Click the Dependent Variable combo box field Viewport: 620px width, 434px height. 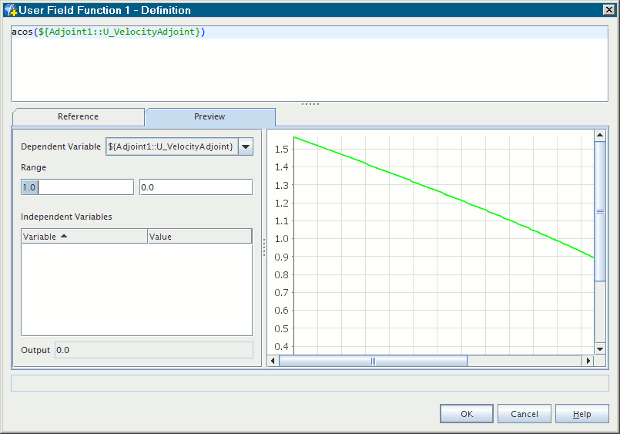tap(172, 147)
